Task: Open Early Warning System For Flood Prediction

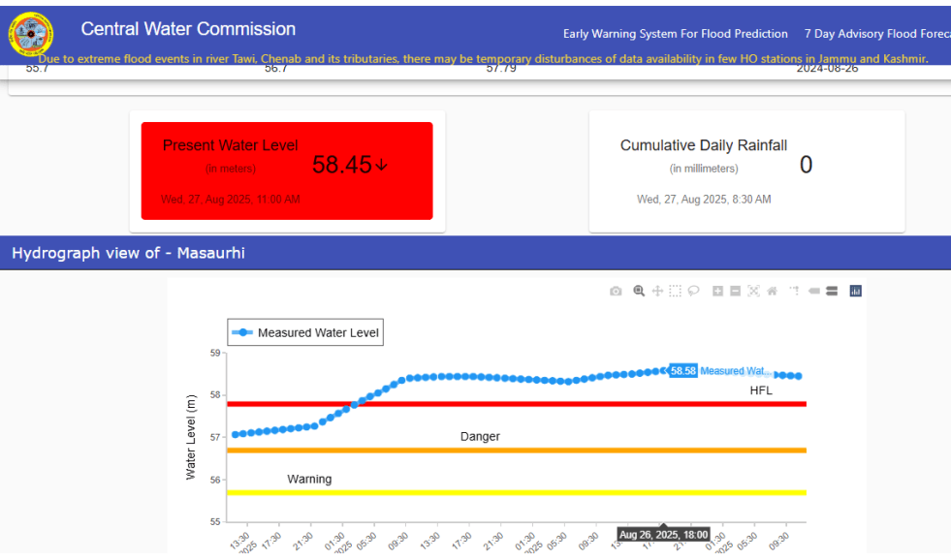Action: (675, 34)
